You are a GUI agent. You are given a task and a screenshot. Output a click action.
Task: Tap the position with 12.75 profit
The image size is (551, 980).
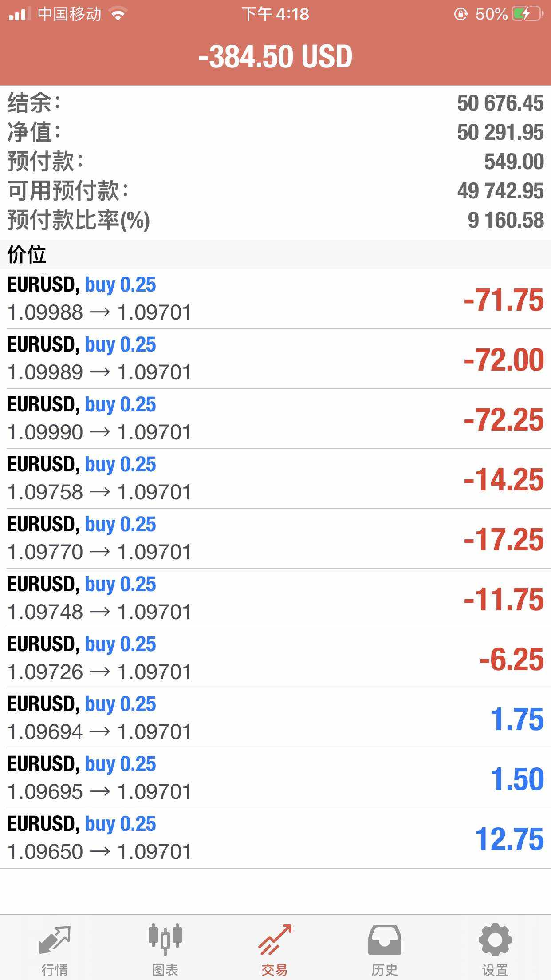[x=275, y=838]
